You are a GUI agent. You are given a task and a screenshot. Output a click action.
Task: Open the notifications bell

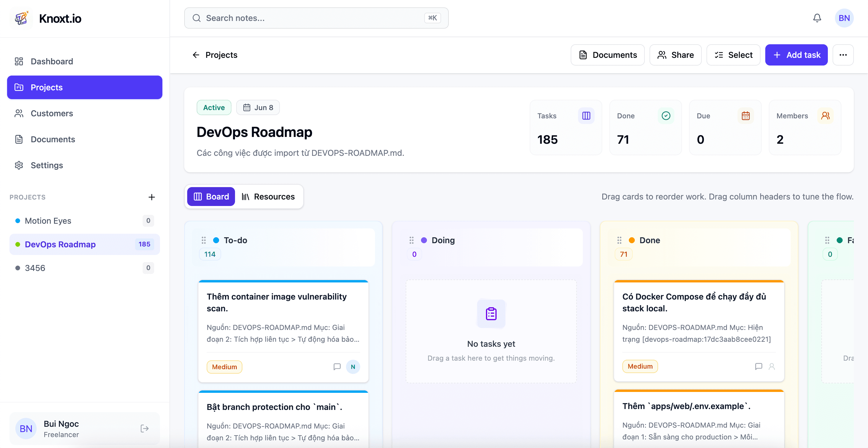(x=817, y=18)
